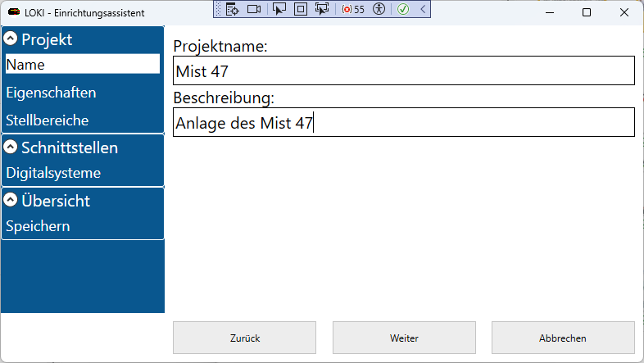Collapse debug toolbar with left chevron

422,9
